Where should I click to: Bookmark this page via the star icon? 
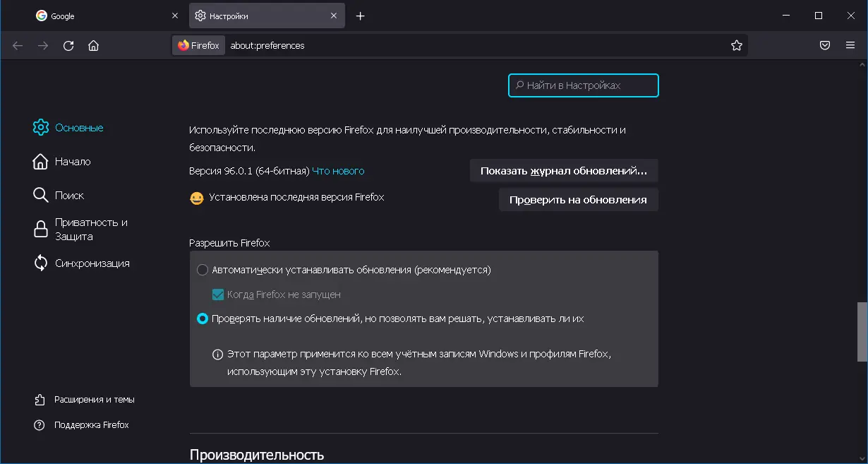click(737, 44)
